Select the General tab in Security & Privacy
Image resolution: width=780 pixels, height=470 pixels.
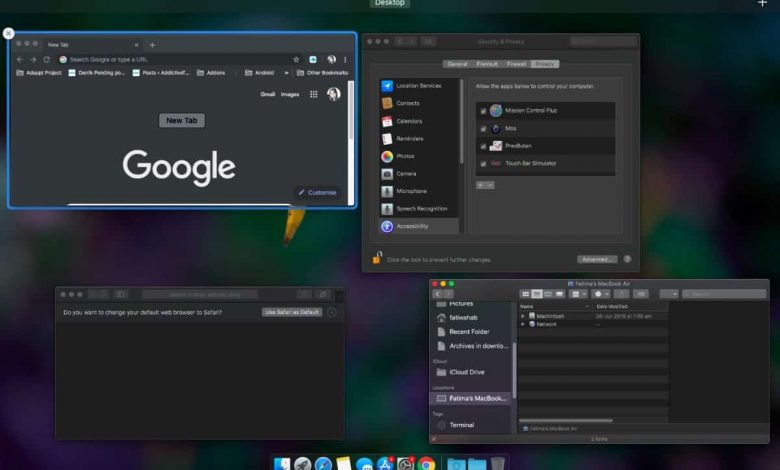(457, 64)
